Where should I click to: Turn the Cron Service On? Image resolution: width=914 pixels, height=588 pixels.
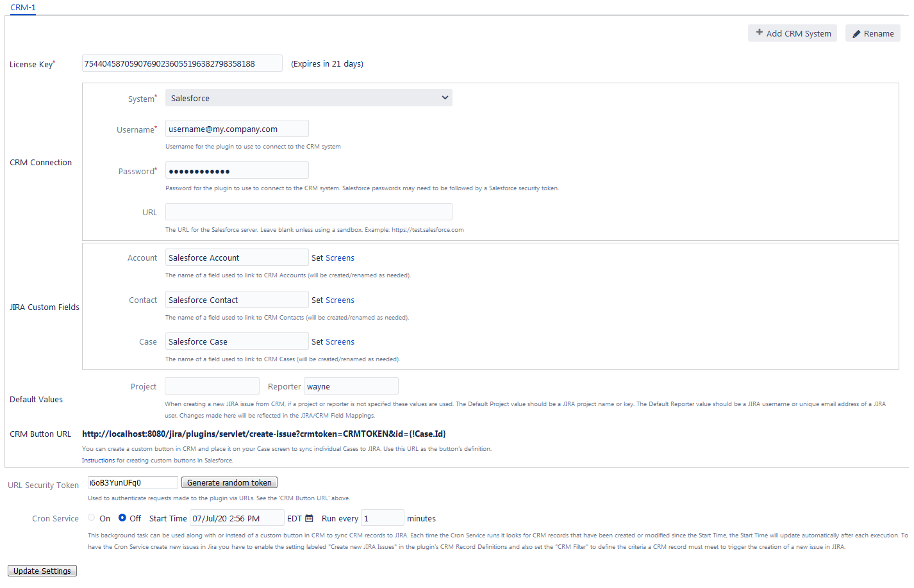[92, 518]
